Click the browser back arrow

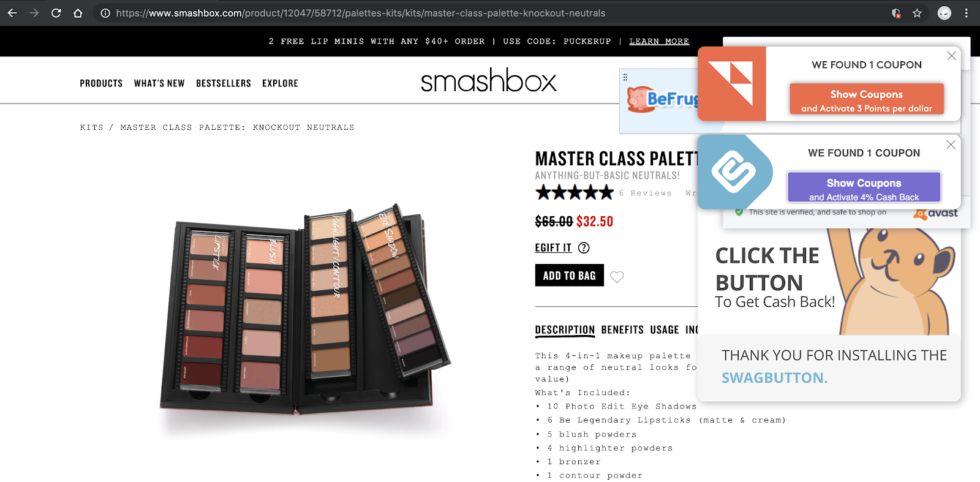point(12,13)
